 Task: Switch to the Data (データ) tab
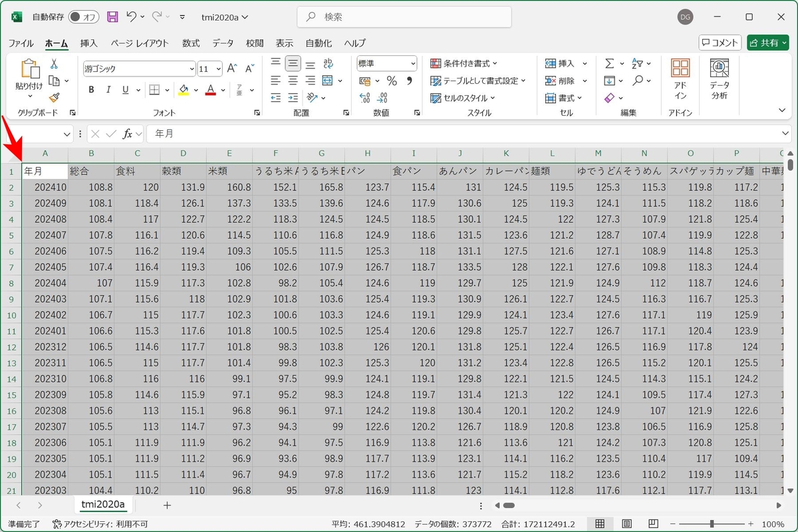point(223,43)
